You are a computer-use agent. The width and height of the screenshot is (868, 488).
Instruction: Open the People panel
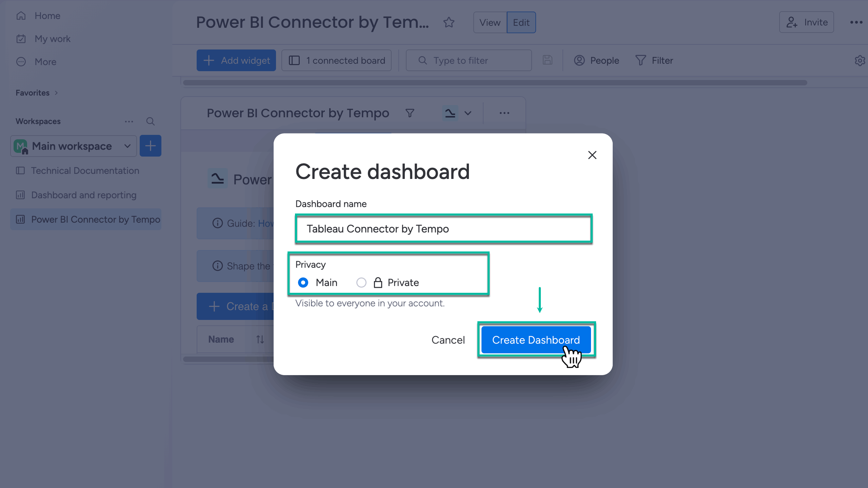596,60
